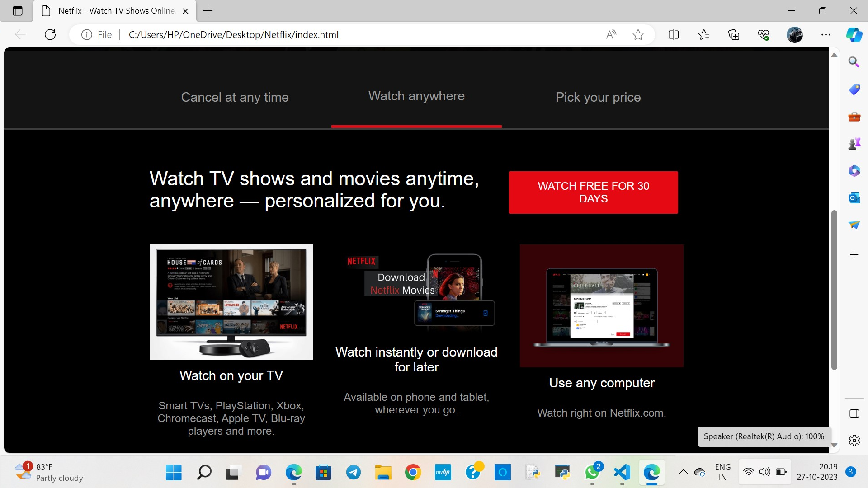Screen dimensions: 868x488
Task: Select the Cancel at any time tab
Action: tap(235, 97)
